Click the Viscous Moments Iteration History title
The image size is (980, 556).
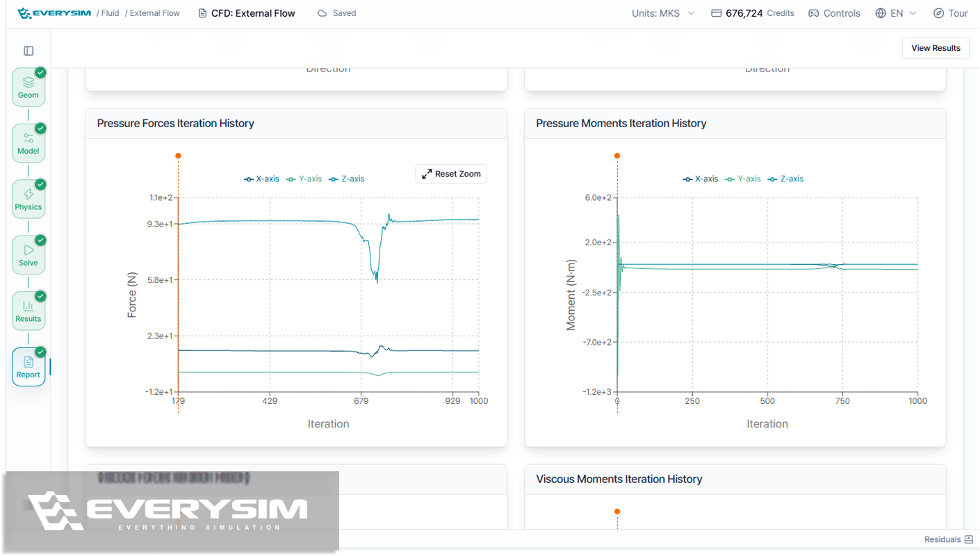[x=619, y=479]
